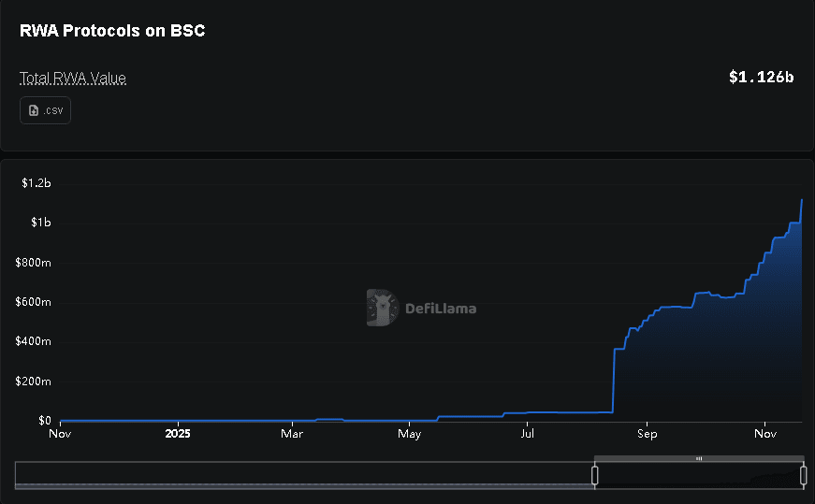The width and height of the screenshot is (815, 504).
Task: Click the $1.2b label on the value axis
Action: tap(36, 183)
